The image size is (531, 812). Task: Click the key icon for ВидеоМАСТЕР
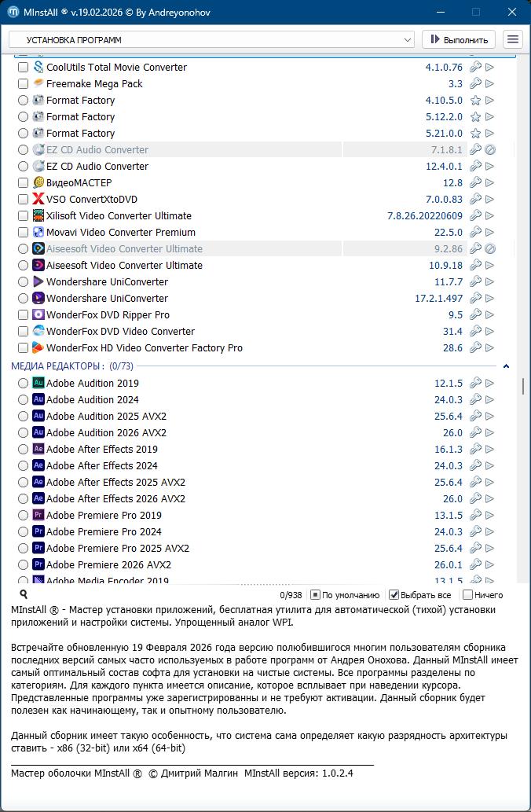[x=475, y=183]
